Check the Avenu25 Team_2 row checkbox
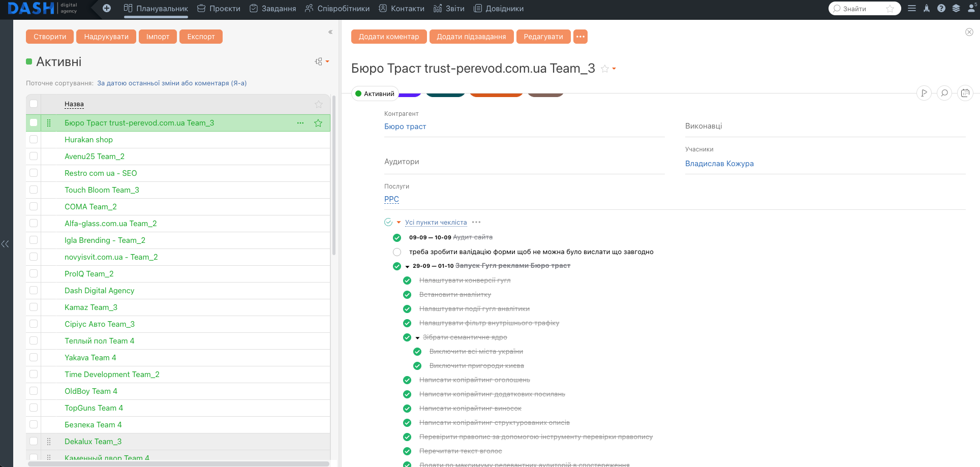 pyautogui.click(x=34, y=156)
